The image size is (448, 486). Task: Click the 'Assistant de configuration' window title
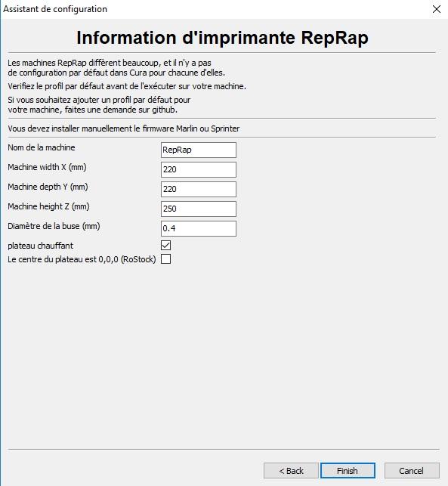coord(55,9)
